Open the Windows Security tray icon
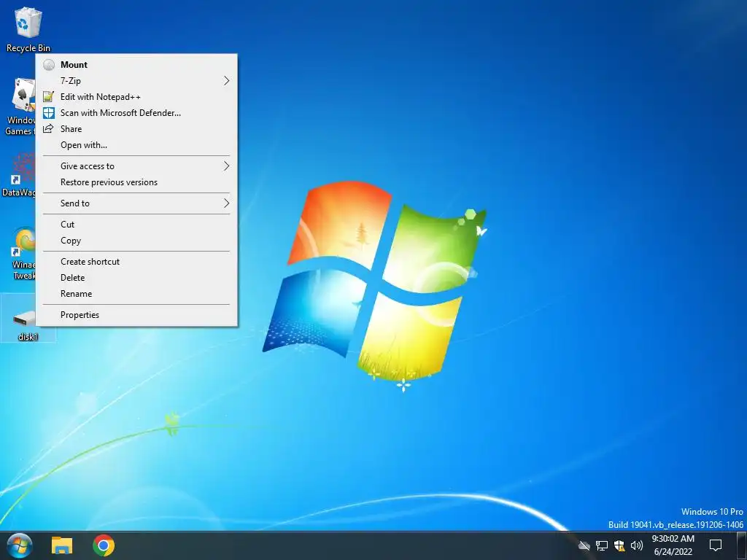The height and width of the screenshot is (560, 747). pos(619,545)
